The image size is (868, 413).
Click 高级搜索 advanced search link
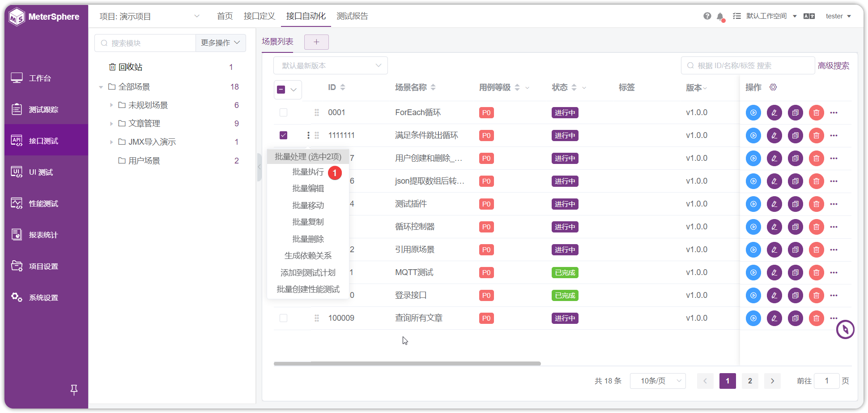834,66
